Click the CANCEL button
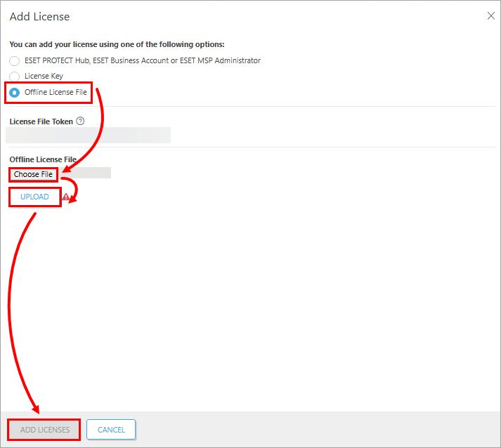Viewport: 501px width, 448px height. coord(111,430)
